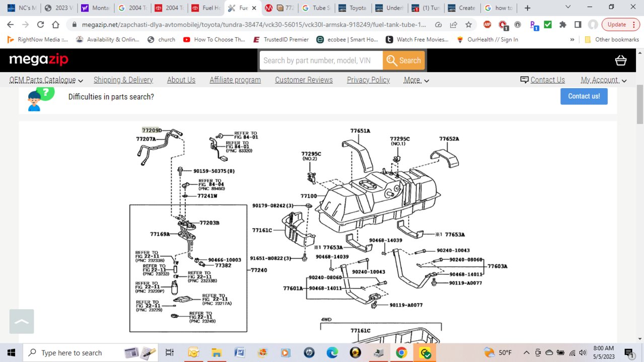Open OurHealth Sign In bookmark
The height and width of the screenshot is (362, 644).
point(487,39)
